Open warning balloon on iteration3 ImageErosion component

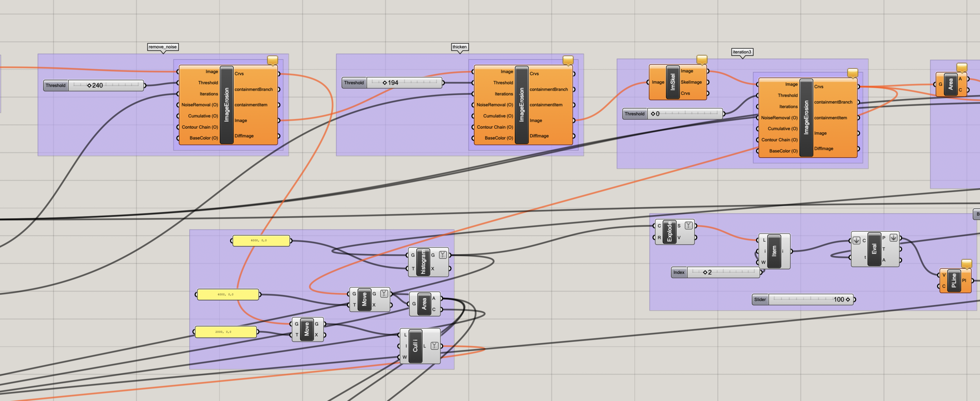[x=853, y=73]
